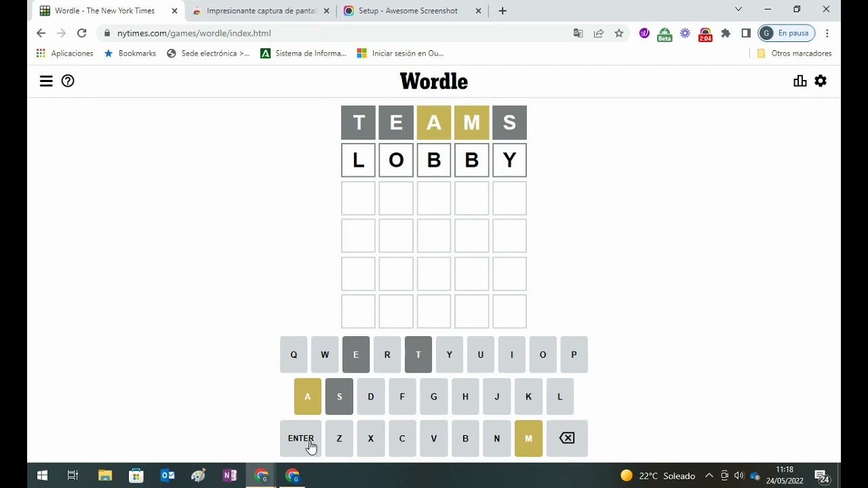Open Task View on the taskbar
This screenshot has height=488, width=868.
tap(73, 476)
